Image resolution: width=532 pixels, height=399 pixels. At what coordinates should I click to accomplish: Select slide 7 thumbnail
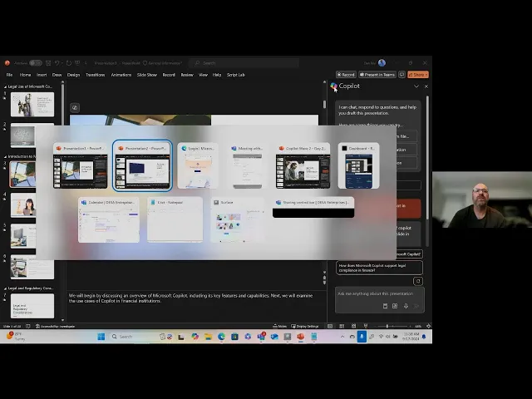[32, 306]
